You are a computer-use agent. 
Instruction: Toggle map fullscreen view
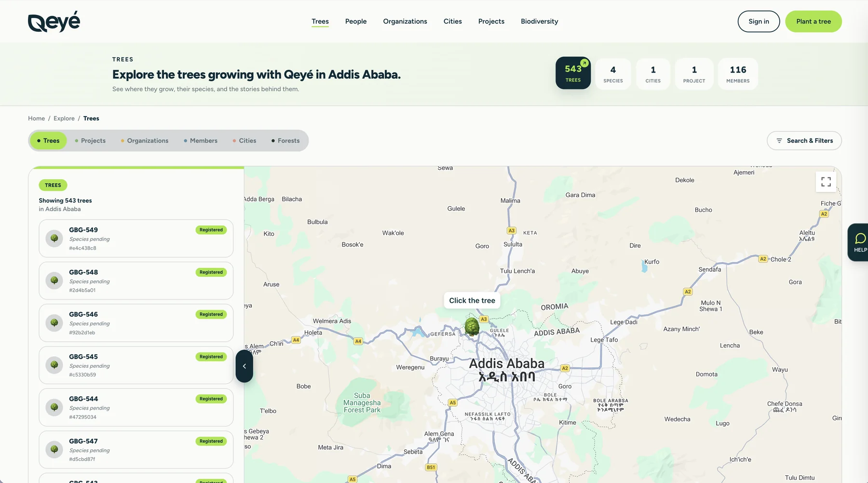(x=826, y=182)
